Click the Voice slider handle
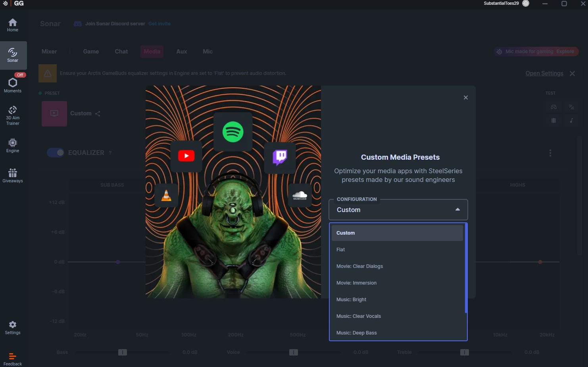This screenshot has width=588, height=367. [x=294, y=352]
